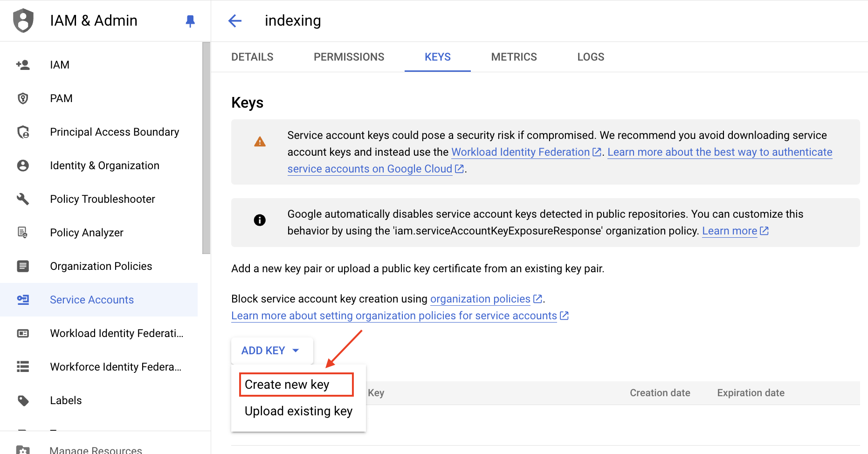The image size is (868, 454).
Task: Click the back arrow next to indexing
Action: (x=235, y=21)
